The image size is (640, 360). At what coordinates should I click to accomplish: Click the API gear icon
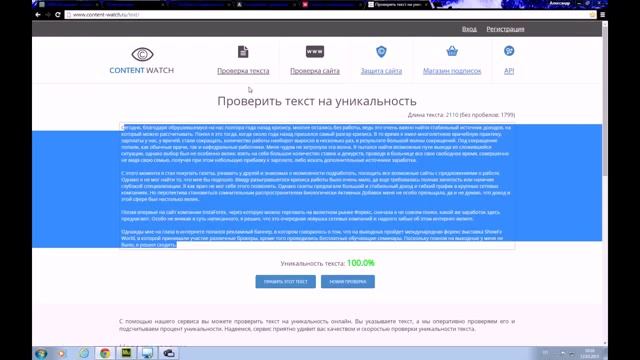coord(509,51)
